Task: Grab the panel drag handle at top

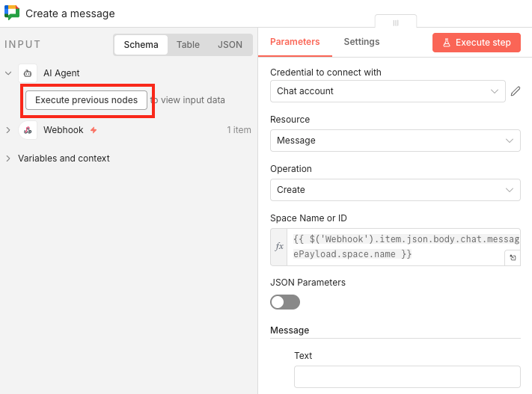Action: [395, 23]
